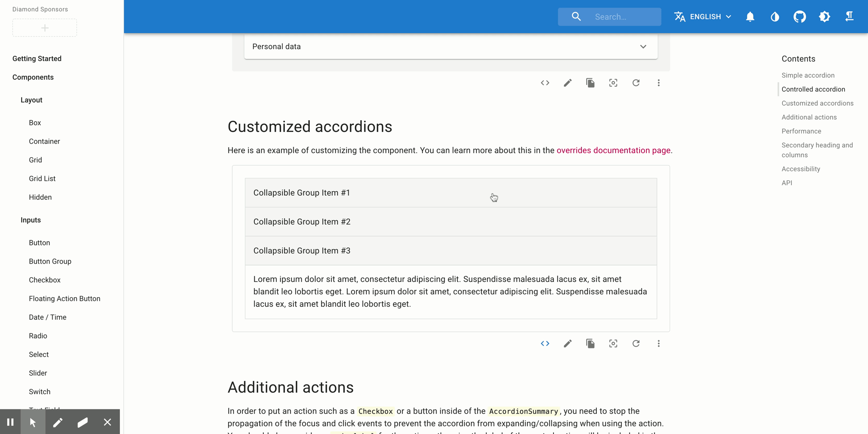Reset focus inside the demo
This screenshot has width=868, height=434.
(x=613, y=343)
